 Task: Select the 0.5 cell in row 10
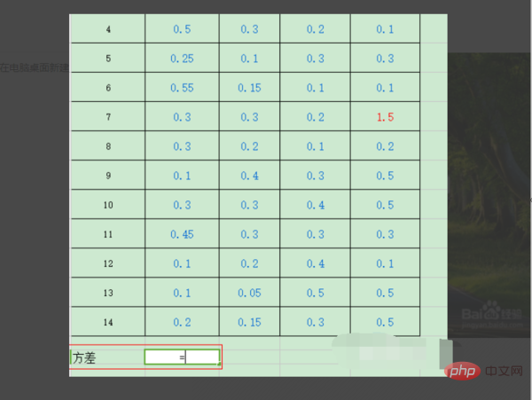point(385,204)
